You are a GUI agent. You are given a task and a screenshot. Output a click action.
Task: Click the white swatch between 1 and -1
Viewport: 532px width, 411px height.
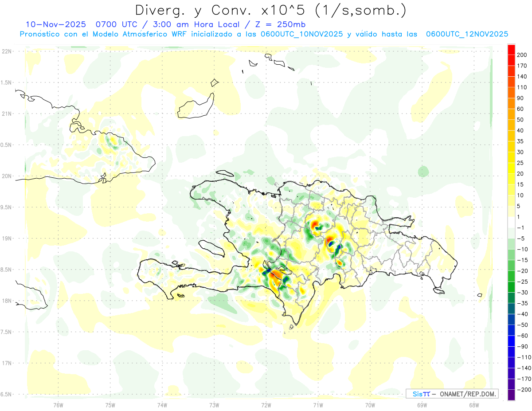(511, 223)
